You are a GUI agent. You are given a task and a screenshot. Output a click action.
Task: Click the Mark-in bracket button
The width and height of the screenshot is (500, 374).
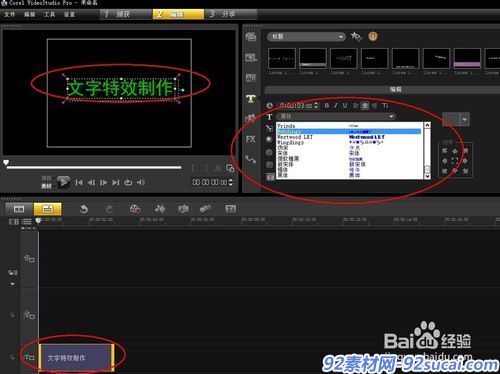[x=194, y=169]
